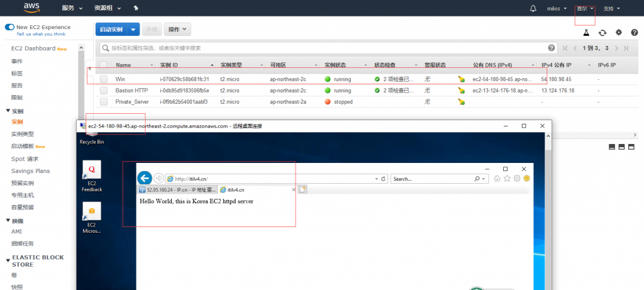
Task: Click the IE search magnifier icon
Action: click(x=477, y=179)
